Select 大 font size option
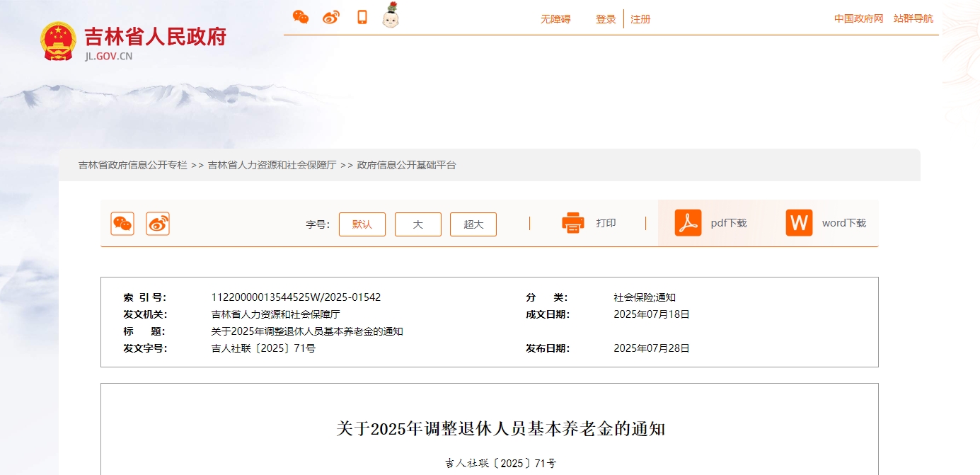This screenshot has width=980, height=475. click(x=417, y=224)
